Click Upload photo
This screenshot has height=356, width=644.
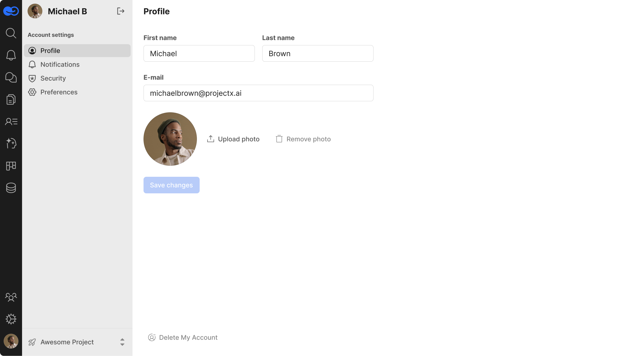click(x=233, y=139)
